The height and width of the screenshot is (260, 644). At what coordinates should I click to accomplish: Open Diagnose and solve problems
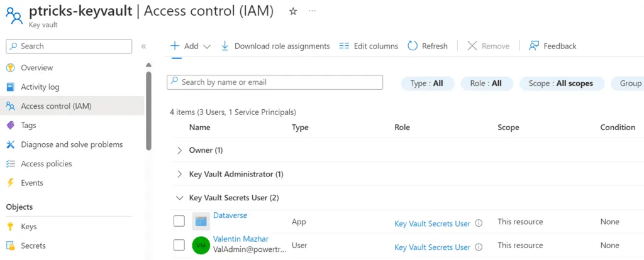[x=72, y=144]
